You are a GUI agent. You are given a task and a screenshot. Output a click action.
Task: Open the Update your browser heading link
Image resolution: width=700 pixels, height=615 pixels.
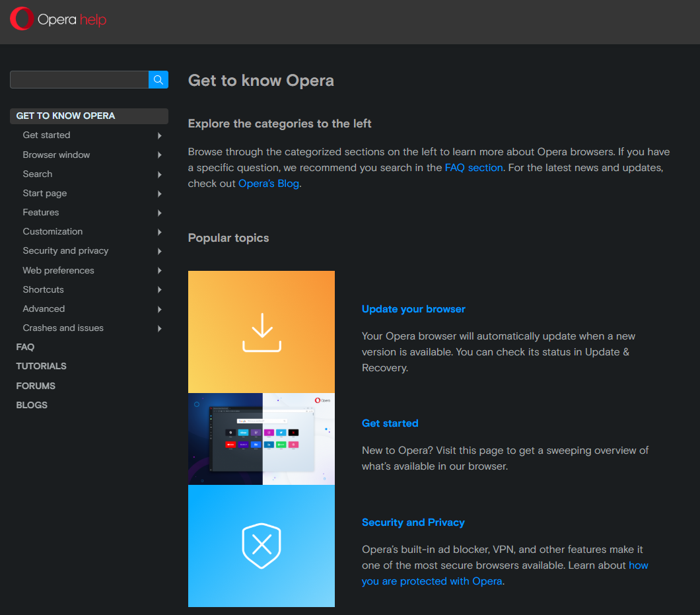coord(413,309)
